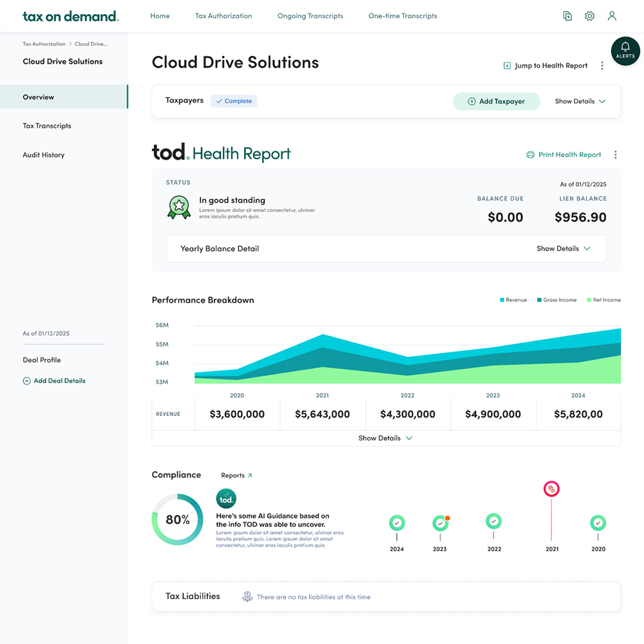Click kebab menu next to Print Health Report
The image size is (644, 644).
click(616, 155)
